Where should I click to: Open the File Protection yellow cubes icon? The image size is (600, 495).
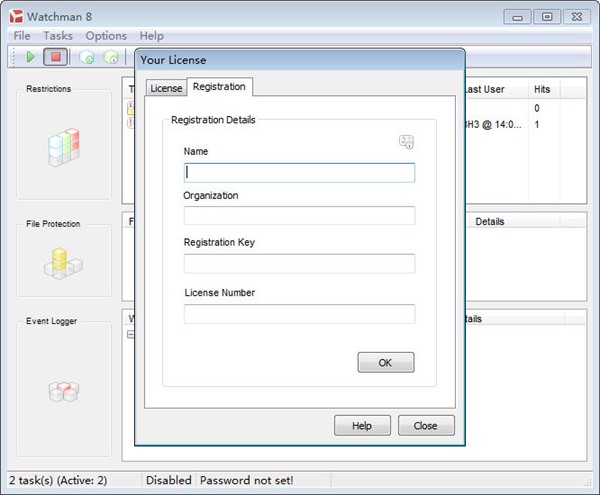coord(63,263)
